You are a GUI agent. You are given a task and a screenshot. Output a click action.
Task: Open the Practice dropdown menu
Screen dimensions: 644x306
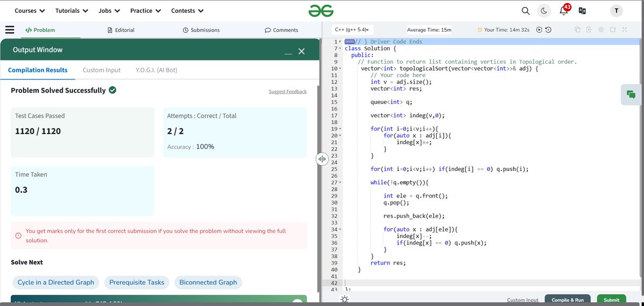pos(145,11)
